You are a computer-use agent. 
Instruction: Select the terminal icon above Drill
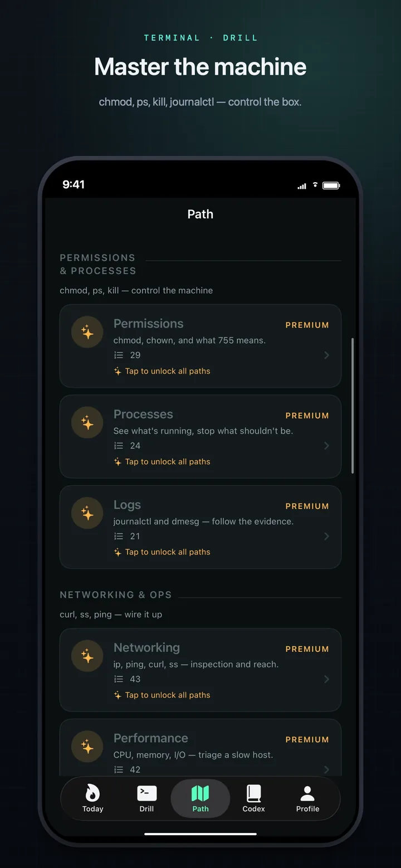pyautogui.click(x=146, y=792)
